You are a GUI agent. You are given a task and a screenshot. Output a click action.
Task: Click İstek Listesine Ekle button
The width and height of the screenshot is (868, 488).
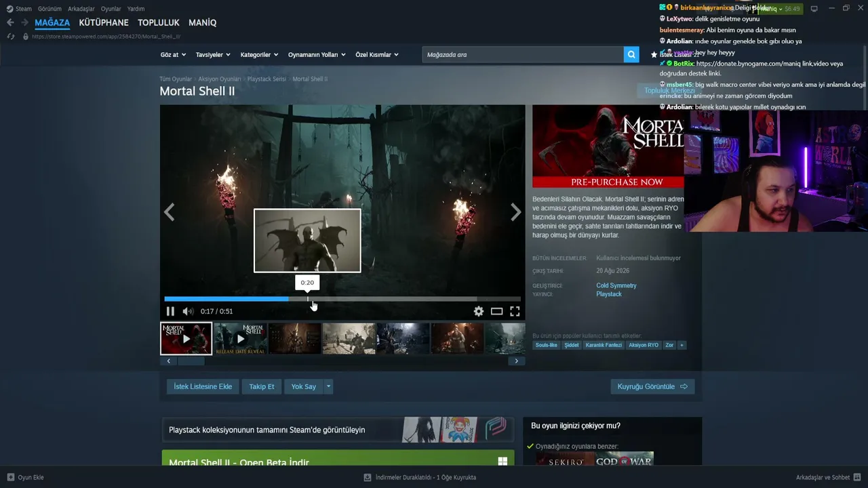203,386
